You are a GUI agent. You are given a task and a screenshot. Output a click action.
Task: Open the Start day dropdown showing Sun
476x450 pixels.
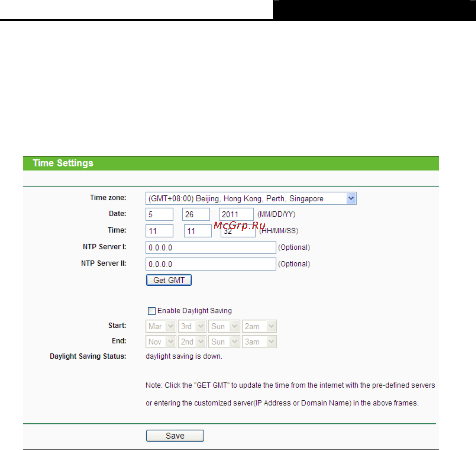point(224,326)
